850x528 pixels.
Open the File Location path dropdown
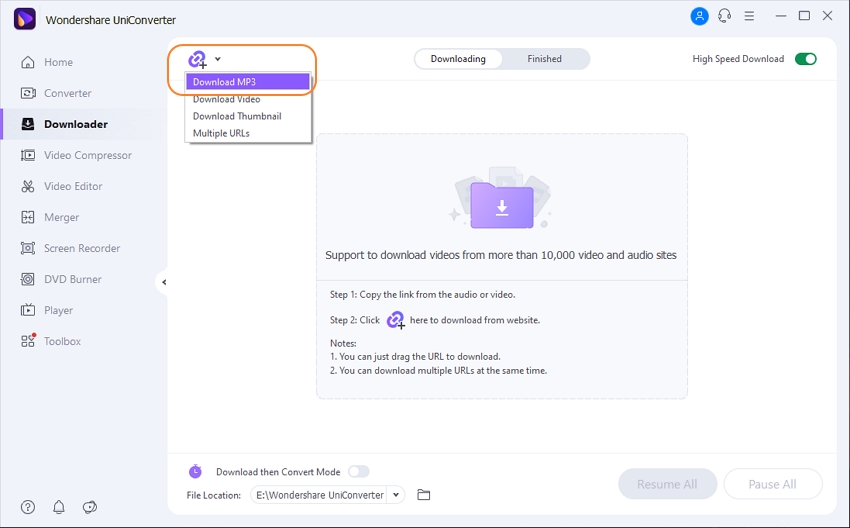click(x=397, y=495)
